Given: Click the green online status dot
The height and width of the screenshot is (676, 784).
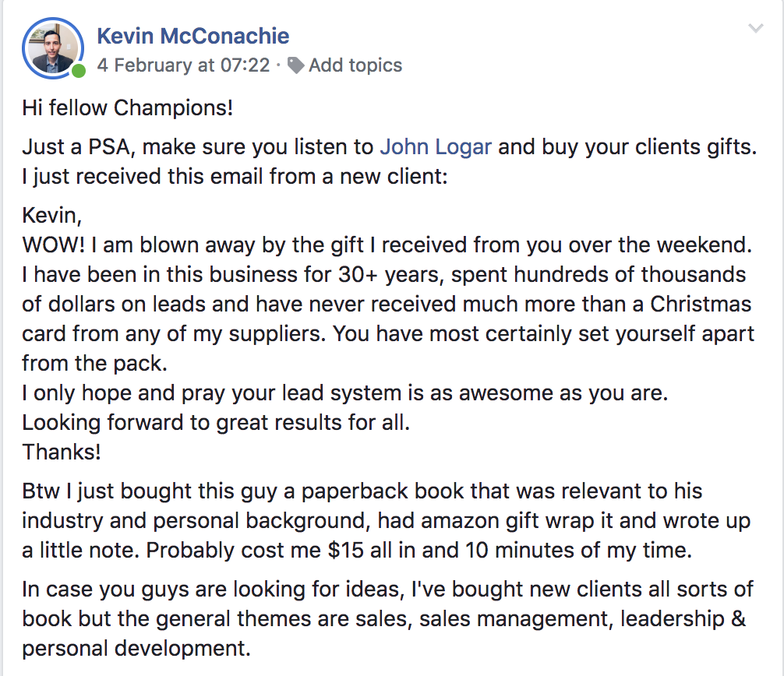Looking at the screenshot, I should pyautogui.click(x=78, y=72).
